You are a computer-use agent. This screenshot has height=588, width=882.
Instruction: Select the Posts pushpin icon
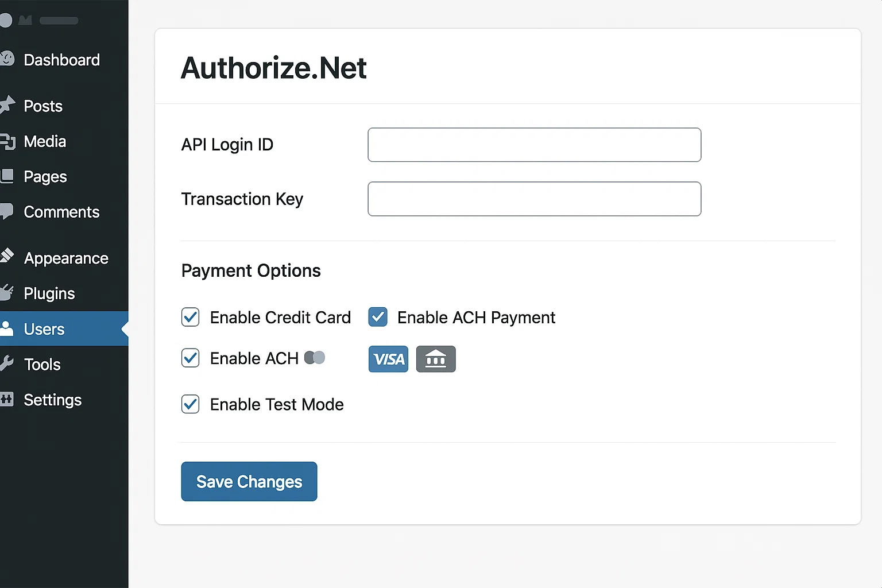point(7,106)
